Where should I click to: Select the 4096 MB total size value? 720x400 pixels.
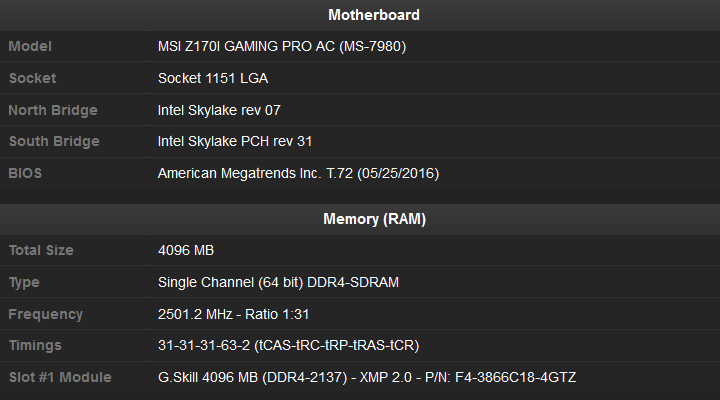coord(186,250)
